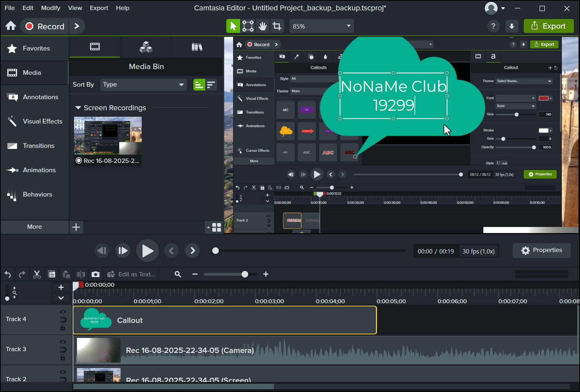This screenshot has width=580, height=392.
Task: Zoom out the timeline with minus
Action: (x=195, y=274)
